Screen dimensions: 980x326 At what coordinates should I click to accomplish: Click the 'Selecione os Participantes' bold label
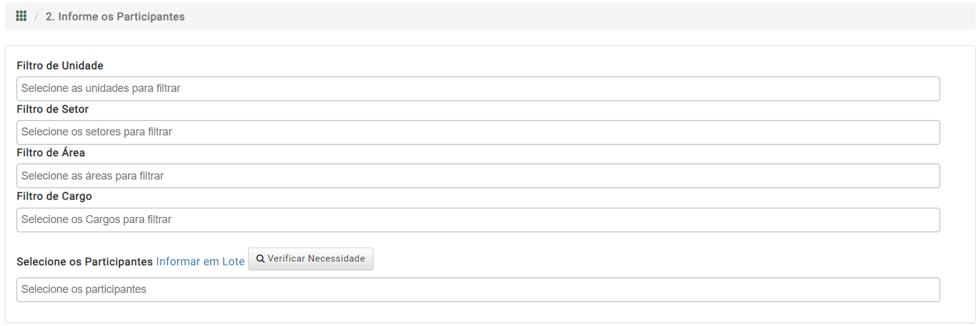[85, 262]
